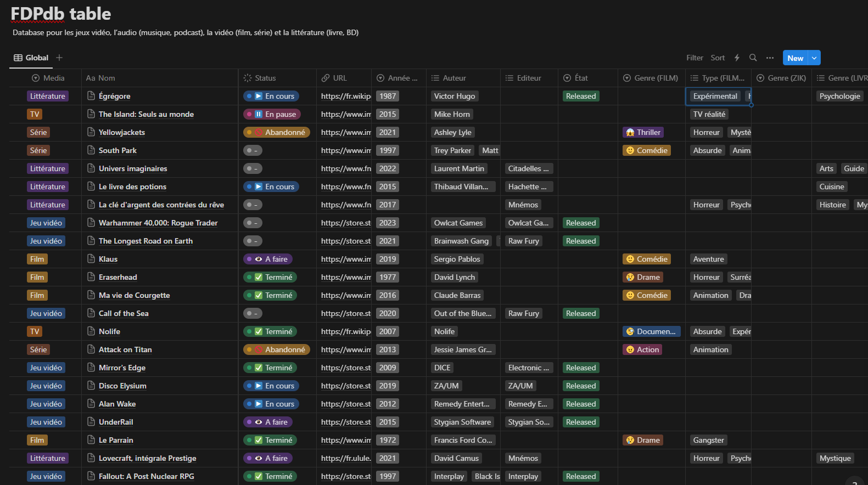The width and height of the screenshot is (868, 485).
Task: Click page icon beside Eraserhead
Action: click(x=92, y=277)
